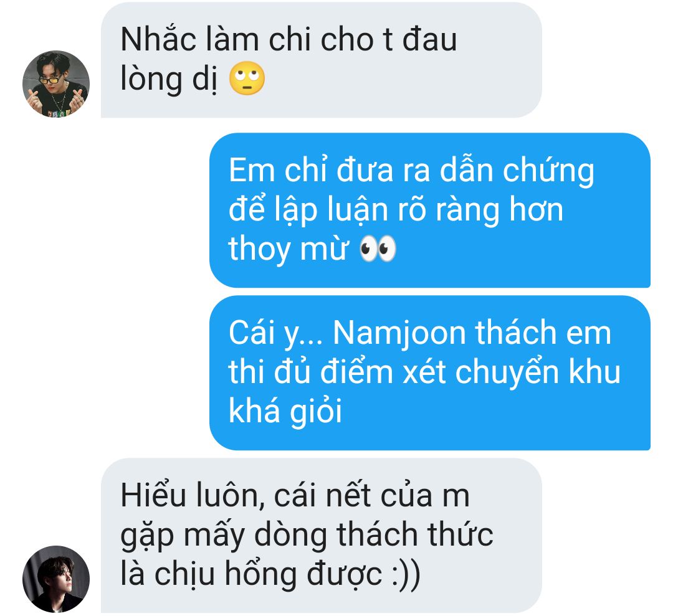Click the words "khá giỏi" in blue bubble
The width and height of the screenshot is (673, 616).
285,410
